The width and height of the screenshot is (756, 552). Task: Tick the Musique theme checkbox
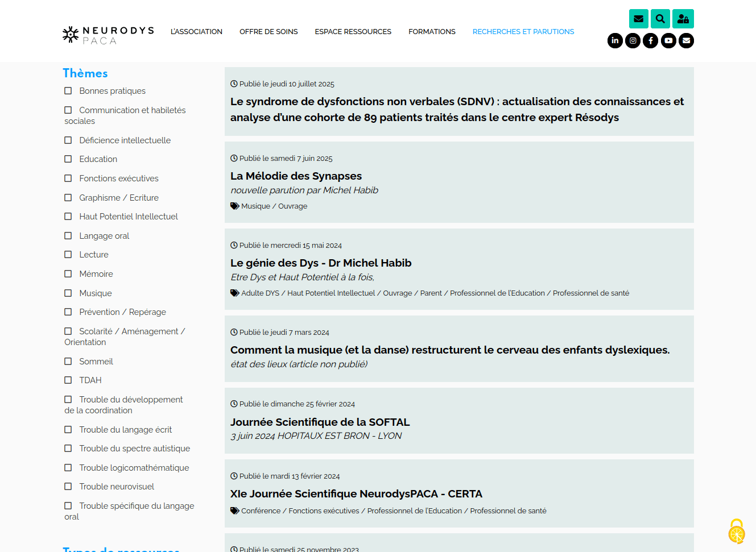(68, 293)
